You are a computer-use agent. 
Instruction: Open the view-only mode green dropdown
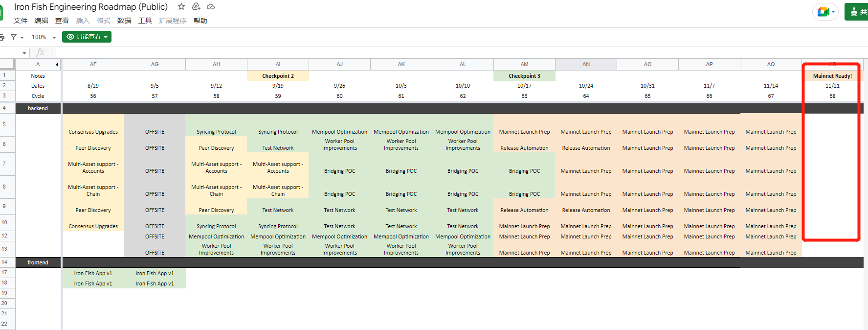[x=87, y=37]
